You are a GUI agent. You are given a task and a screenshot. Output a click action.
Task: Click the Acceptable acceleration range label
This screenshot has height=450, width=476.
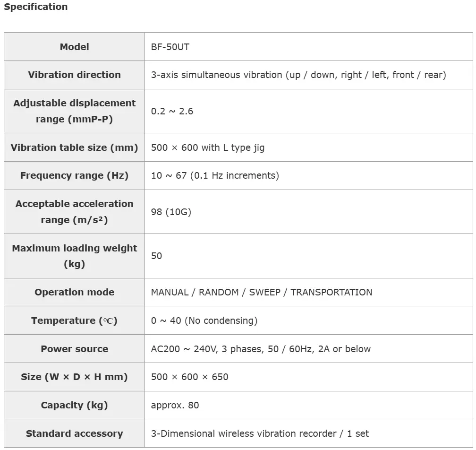coord(74,212)
